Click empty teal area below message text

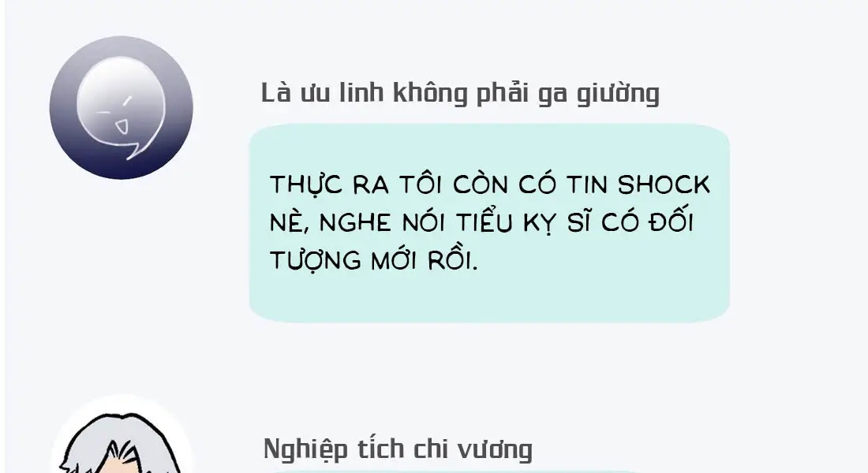(489, 298)
